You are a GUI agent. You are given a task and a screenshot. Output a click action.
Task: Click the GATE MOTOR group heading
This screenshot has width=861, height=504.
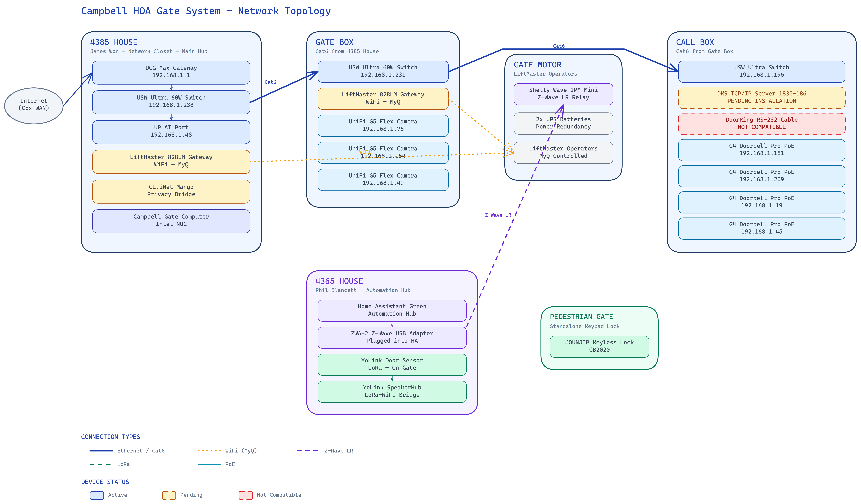(537, 65)
